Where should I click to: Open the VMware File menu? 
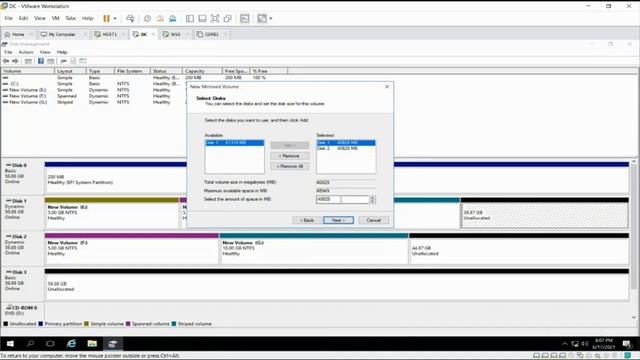(x=9, y=18)
